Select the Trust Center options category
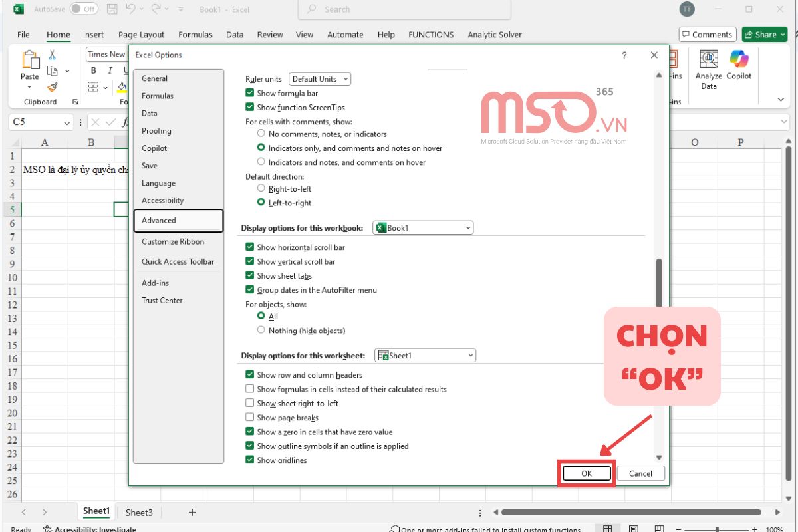The width and height of the screenshot is (798, 532). click(178, 300)
